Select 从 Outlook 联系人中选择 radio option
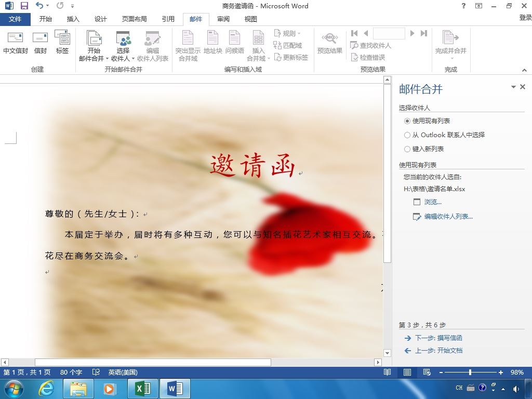This screenshot has width=532, height=399. coord(444,135)
